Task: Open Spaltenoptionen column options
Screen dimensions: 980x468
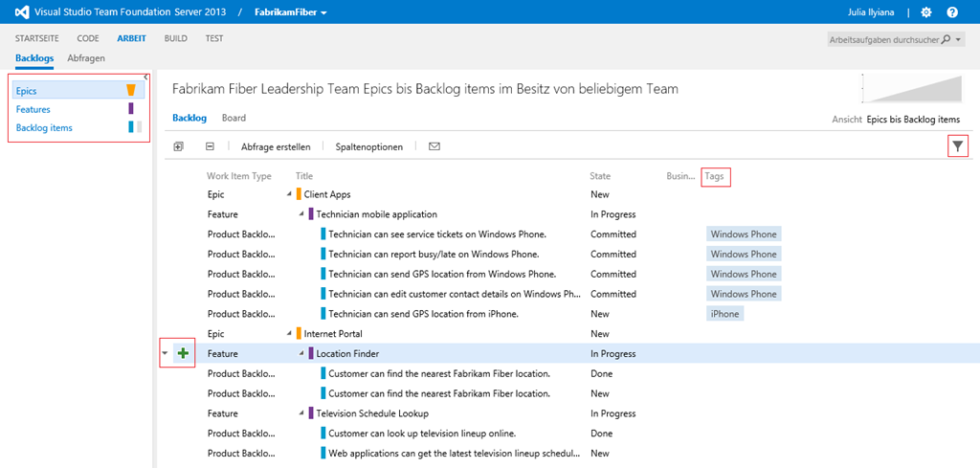Action: coord(369,146)
